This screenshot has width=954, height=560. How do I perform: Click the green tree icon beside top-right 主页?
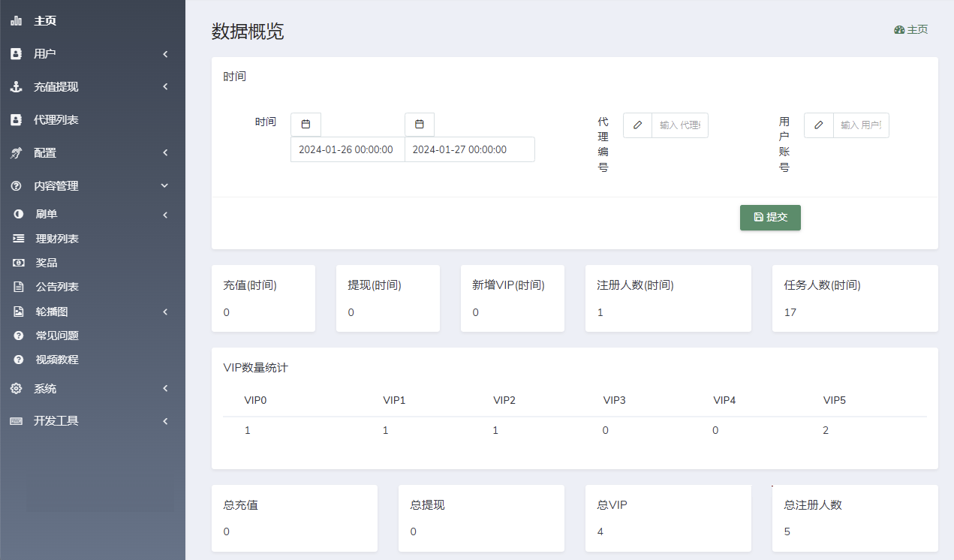coord(898,29)
